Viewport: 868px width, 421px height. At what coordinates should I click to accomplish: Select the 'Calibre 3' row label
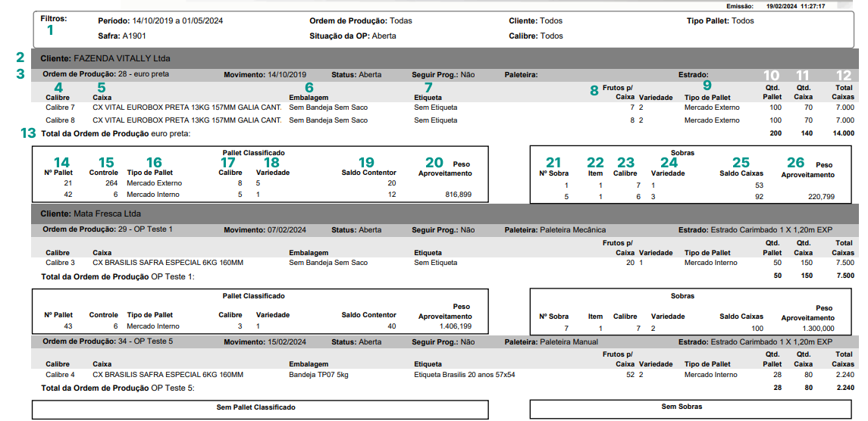(60, 263)
